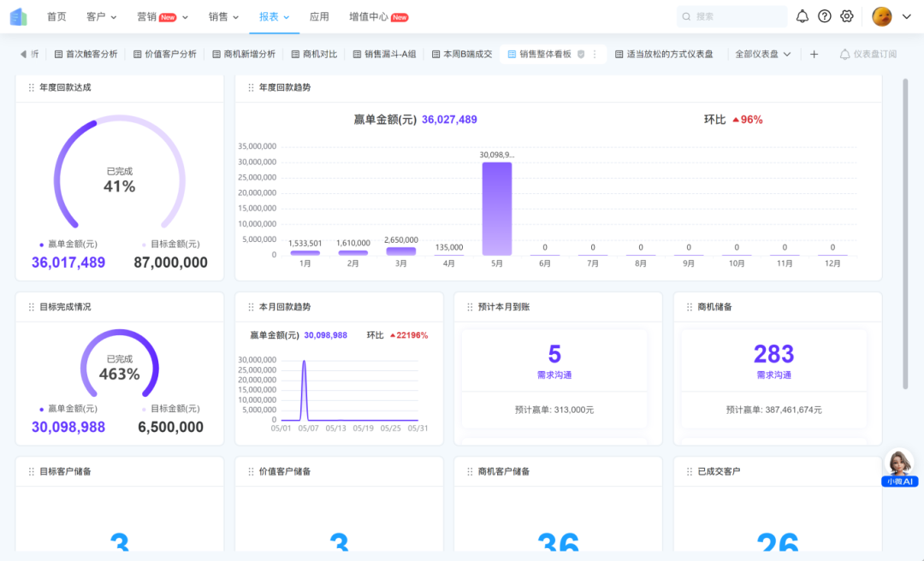Open settings gear icon in header
The width and height of the screenshot is (924, 561).
coord(847,16)
